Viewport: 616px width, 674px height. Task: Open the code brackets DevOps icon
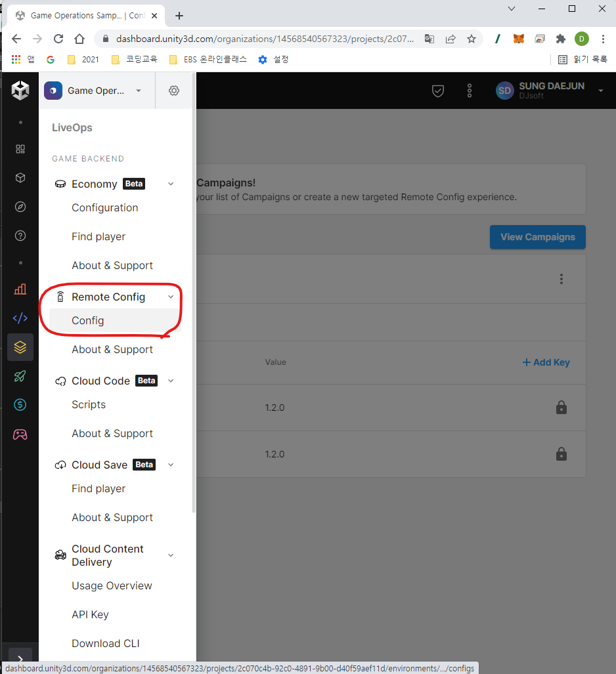[20, 318]
